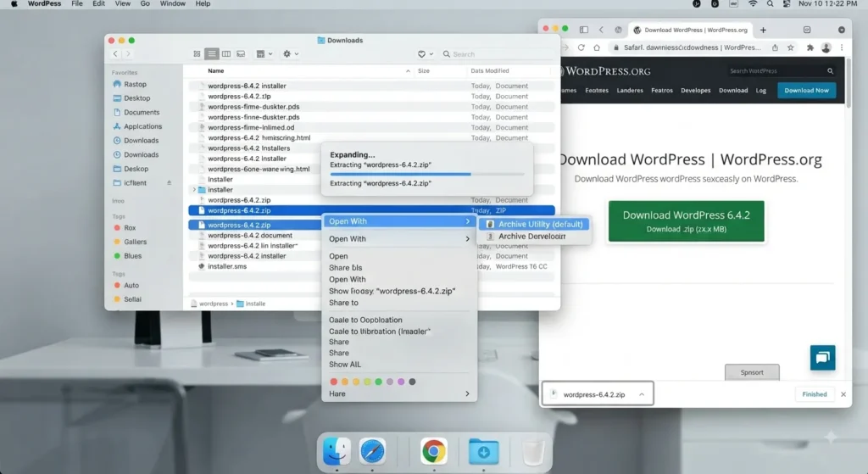This screenshot has height=474, width=868.
Task: Select the Blues green tag in sidebar
Action: (132, 256)
